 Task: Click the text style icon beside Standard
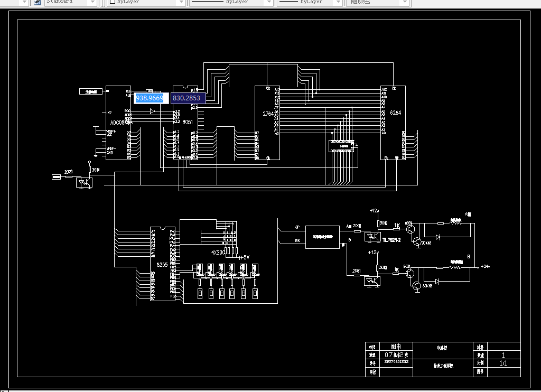coord(38,2)
